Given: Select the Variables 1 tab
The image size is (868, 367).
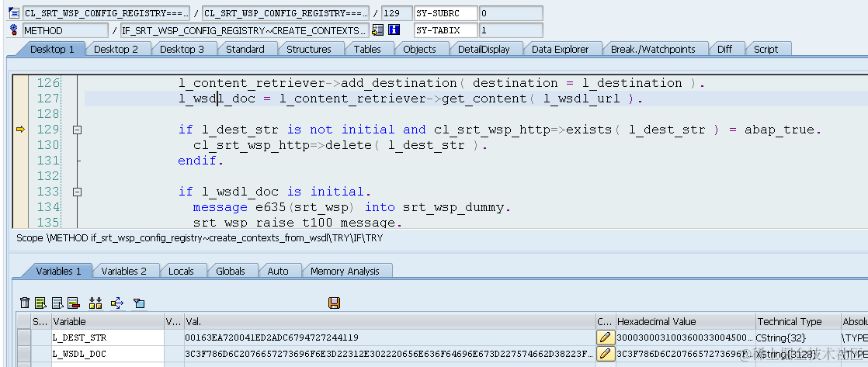Looking at the screenshot, I should point(59,272).
